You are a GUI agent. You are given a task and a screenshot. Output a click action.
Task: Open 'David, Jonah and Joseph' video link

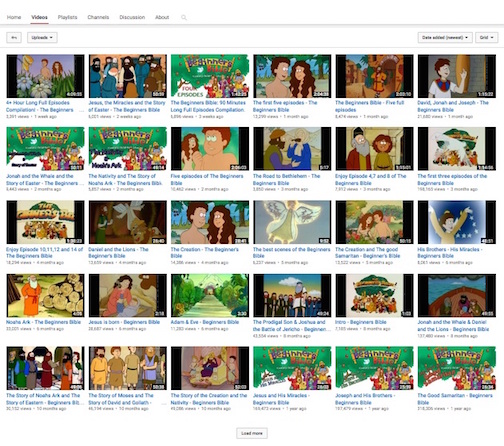coord(453,106)
